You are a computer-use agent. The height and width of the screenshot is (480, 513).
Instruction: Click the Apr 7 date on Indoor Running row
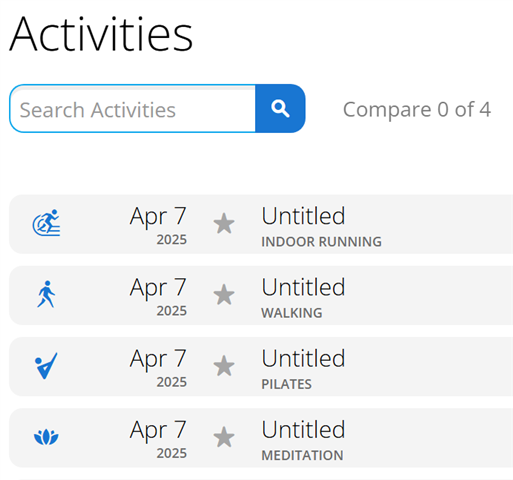click(x=158, y=217)
